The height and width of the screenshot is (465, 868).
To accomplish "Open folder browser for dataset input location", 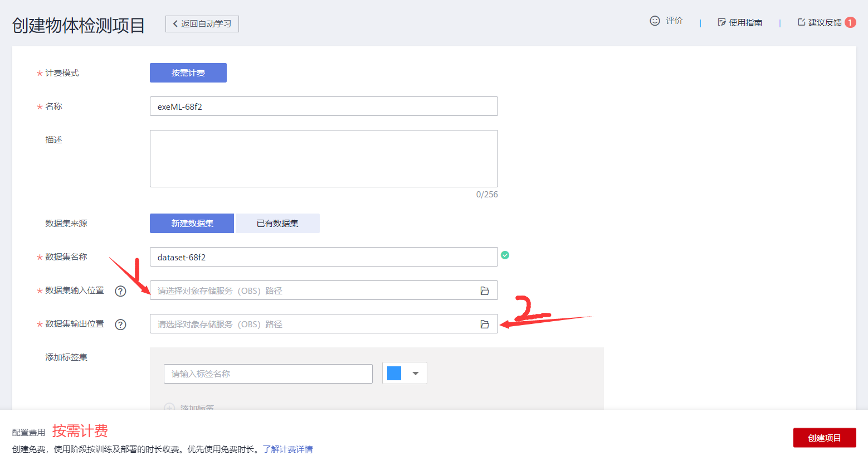I will (485, 290).
